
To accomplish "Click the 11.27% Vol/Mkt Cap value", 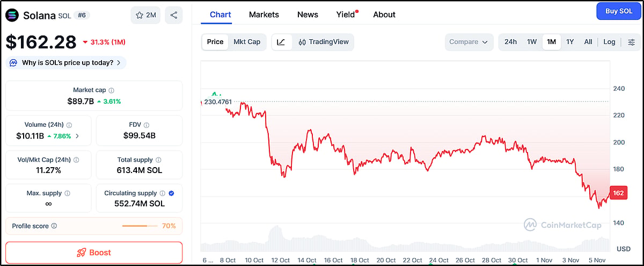I will point(48,170).
